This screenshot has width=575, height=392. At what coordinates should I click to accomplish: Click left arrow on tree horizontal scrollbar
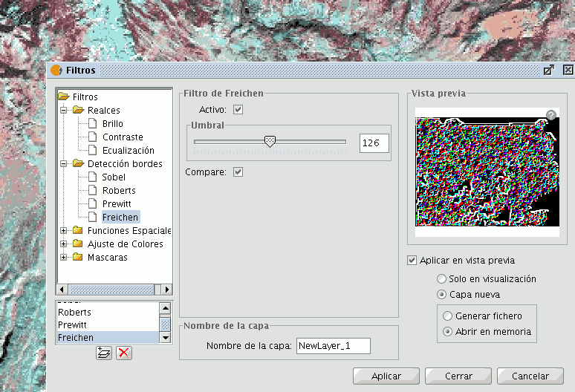pos(62,290)
